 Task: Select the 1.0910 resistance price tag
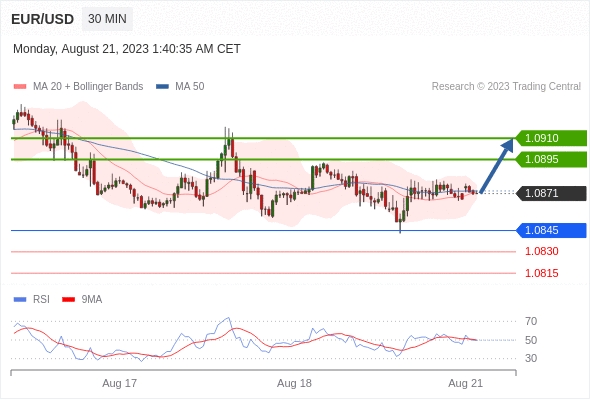(x=551, y=138)
